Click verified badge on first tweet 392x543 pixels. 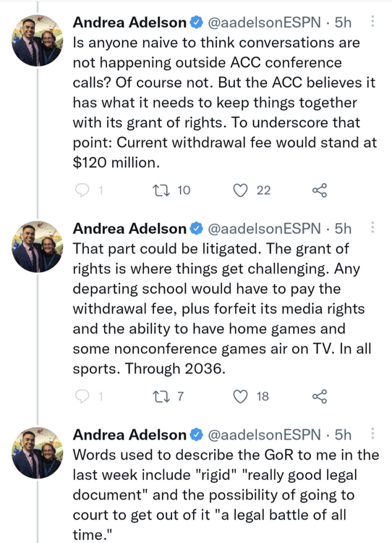tap(197, 22)
